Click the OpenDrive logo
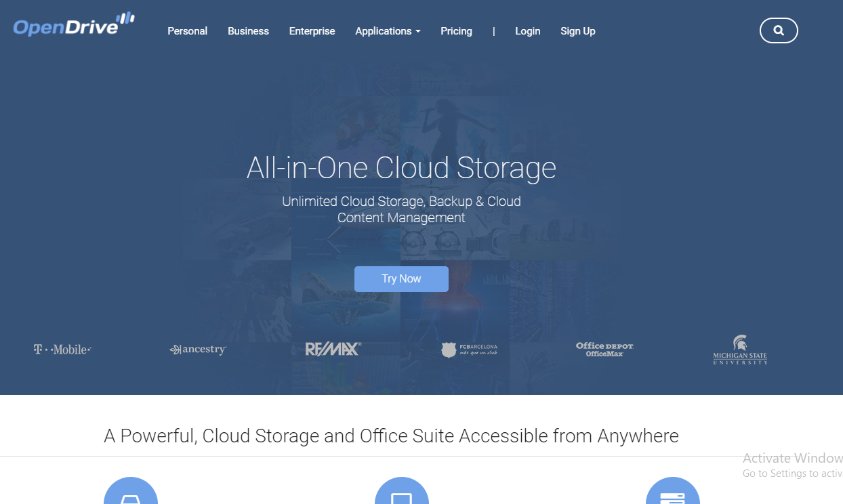843x504 pixels. tap(74, 24)
